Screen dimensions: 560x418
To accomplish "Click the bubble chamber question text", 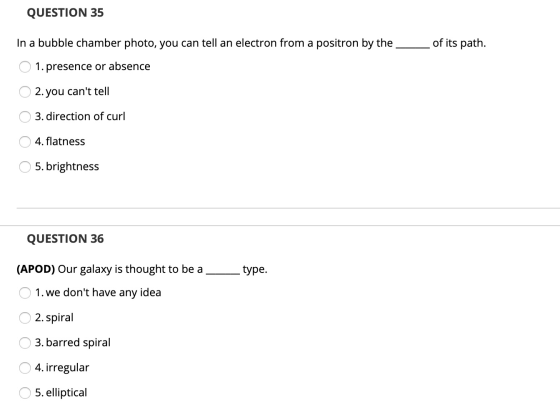I will pyautogui.click(x=251, y=43).
